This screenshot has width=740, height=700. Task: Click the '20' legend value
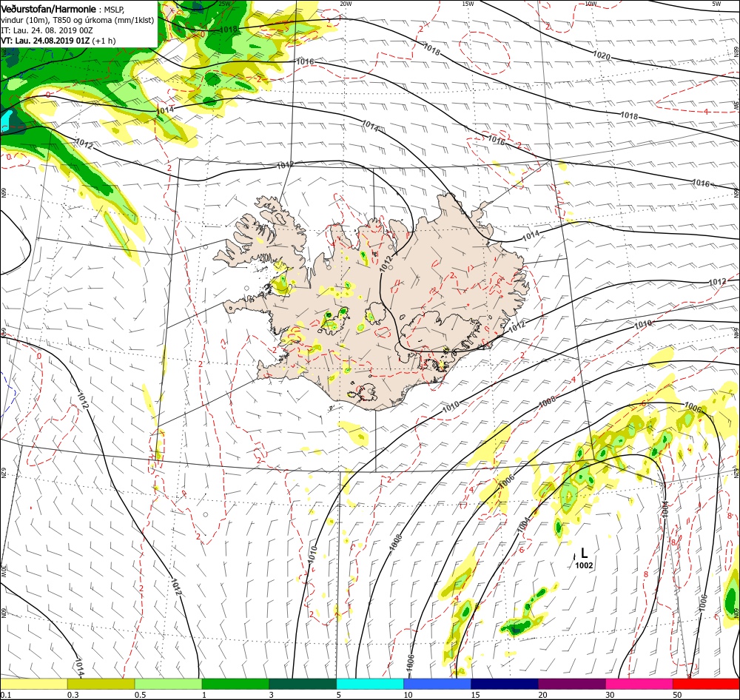pyautogui.click(x=542, y=695)
